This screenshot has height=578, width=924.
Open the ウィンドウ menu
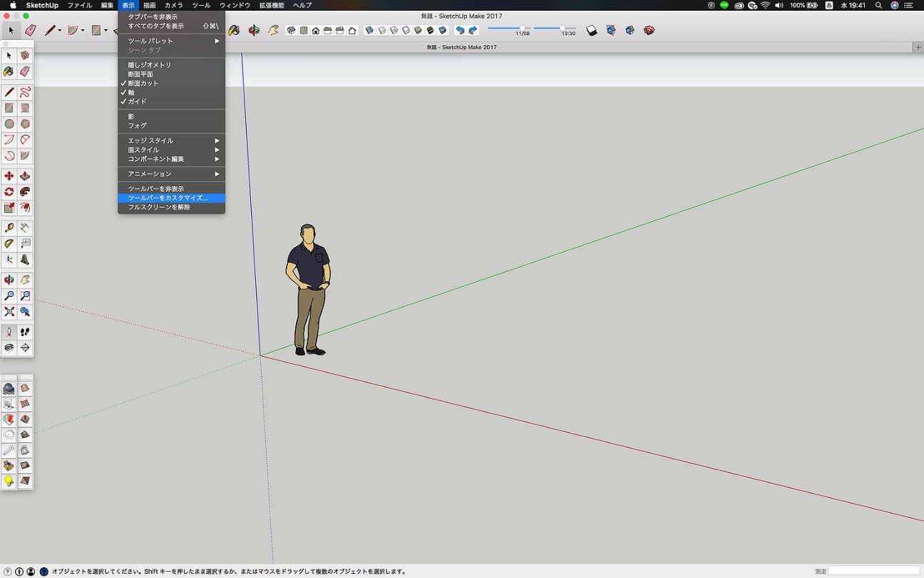click(x=235, y=5)
